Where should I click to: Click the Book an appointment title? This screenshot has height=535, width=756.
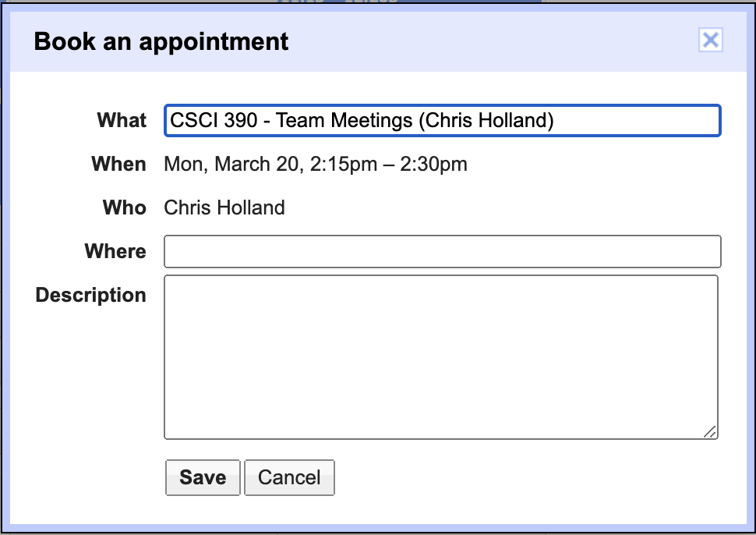pyautogui.click(x=161, y=41)
